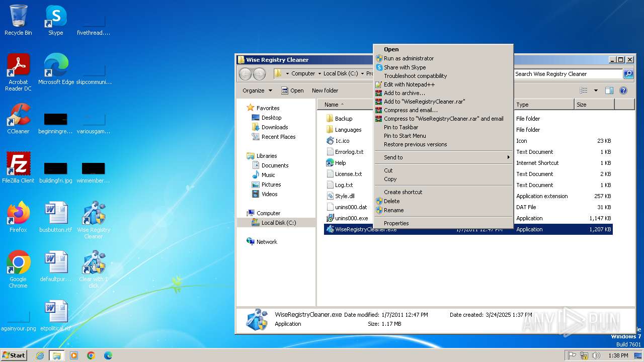The width and height of the screenshot is (644, 362).
Task: Open Recent Places in navigation pane
Action: click(x=273, y=137)
